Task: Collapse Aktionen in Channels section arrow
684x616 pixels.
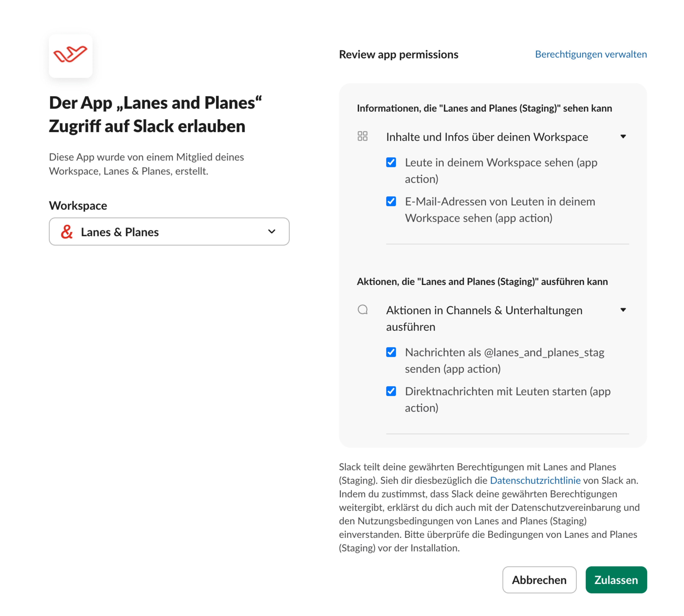Action: coord(623,310)
